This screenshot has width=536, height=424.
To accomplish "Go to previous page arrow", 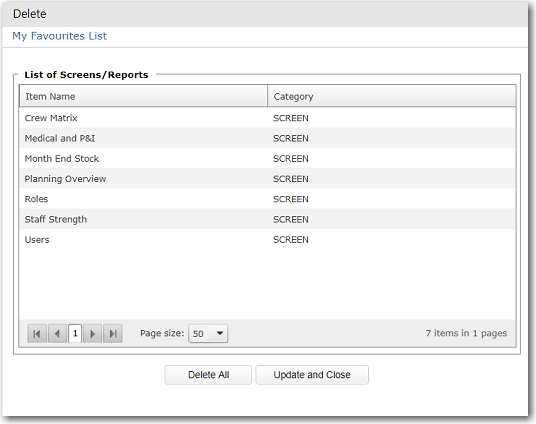I will [x=57, y=333].
